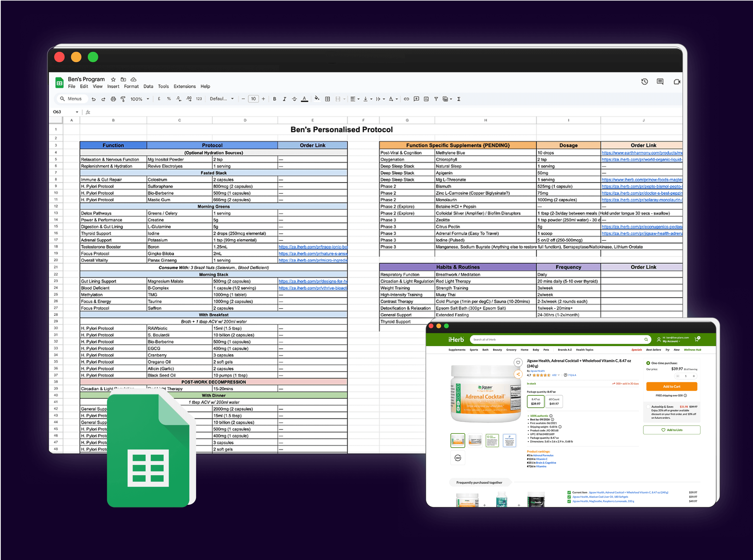Expand the cell name box dropdown
The width and height of the screenshot is (753, 560).
[77, 112]
